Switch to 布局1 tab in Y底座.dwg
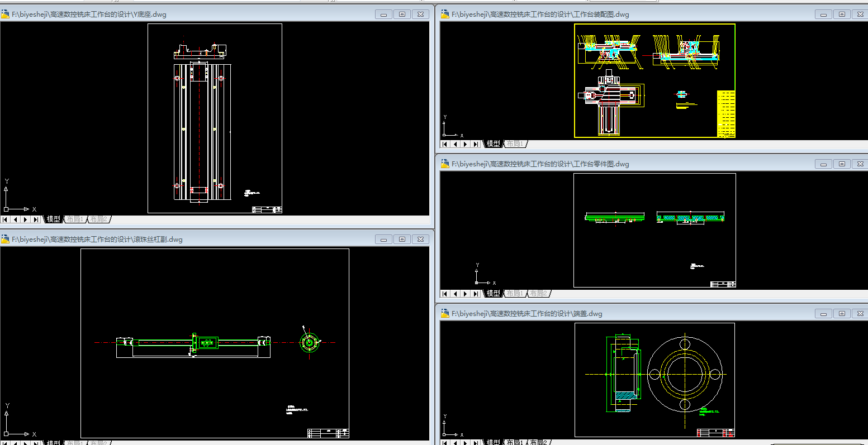 (x=75, y=219)
